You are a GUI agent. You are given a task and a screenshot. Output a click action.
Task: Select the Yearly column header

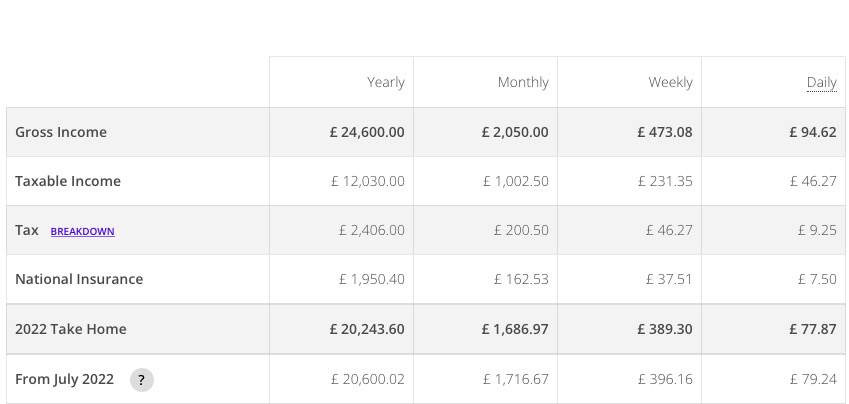[386, 82]
